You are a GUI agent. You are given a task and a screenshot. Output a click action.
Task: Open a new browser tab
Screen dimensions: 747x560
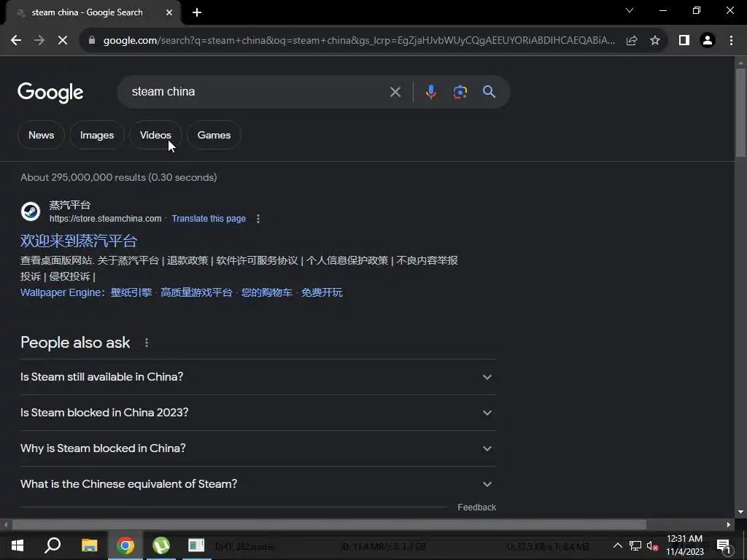click(x=197, y=12)
